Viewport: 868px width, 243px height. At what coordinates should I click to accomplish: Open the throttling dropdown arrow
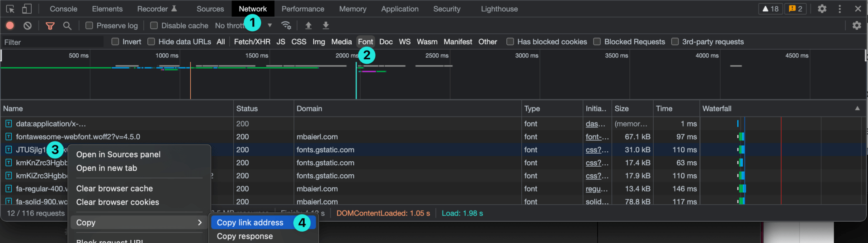point(269,26)
